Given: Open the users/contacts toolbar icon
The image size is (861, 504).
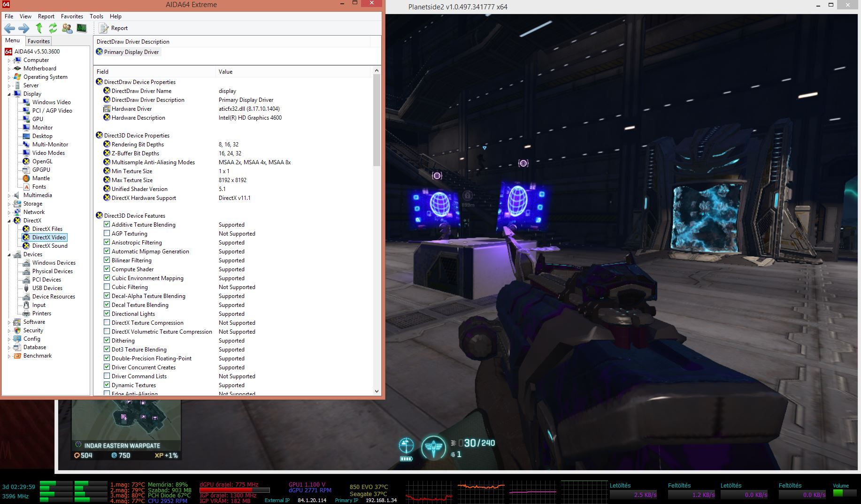Looking at the screenshot, I should 67,28.
